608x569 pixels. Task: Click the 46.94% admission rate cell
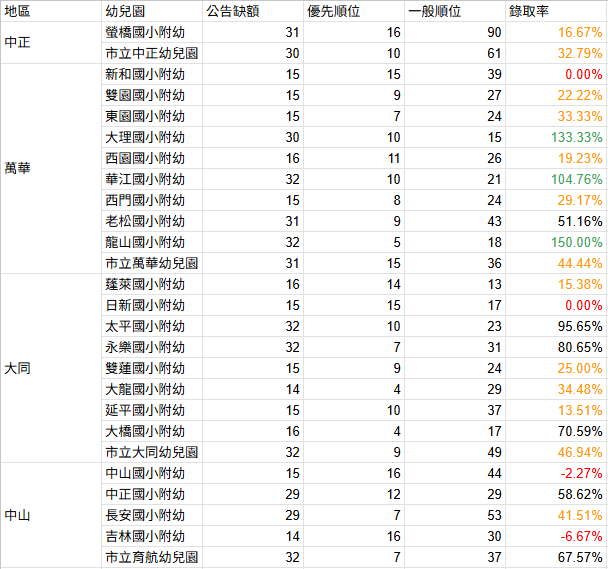tap(556, 452)
